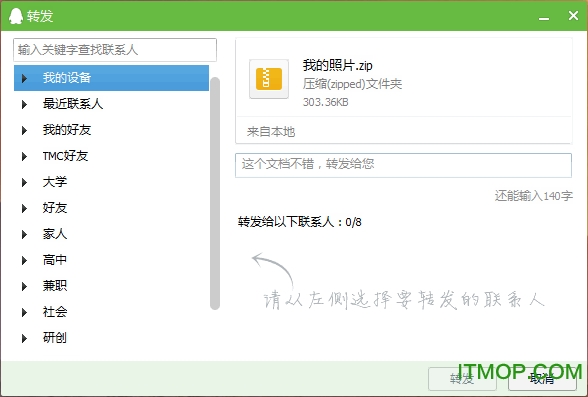Viewport: 588px width, 397px height.
Task: Select the 好友 group label
Action: tap(55, 208)
